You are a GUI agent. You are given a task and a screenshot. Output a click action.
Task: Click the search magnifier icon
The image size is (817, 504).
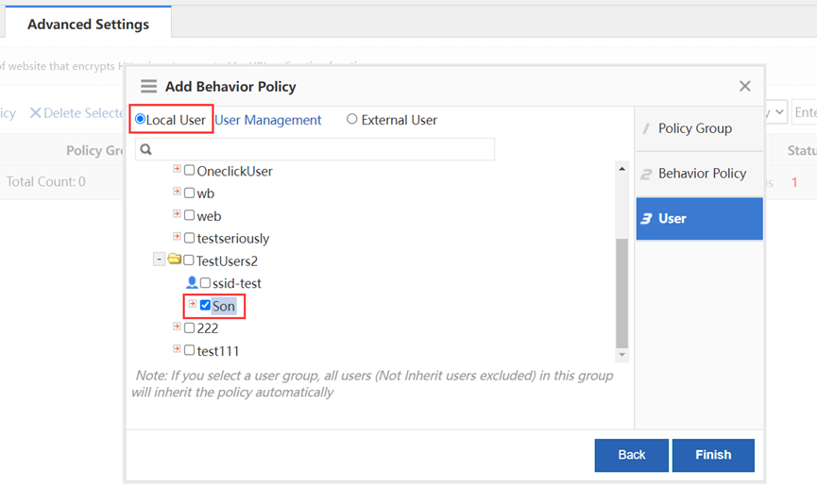tap(146, 149)
